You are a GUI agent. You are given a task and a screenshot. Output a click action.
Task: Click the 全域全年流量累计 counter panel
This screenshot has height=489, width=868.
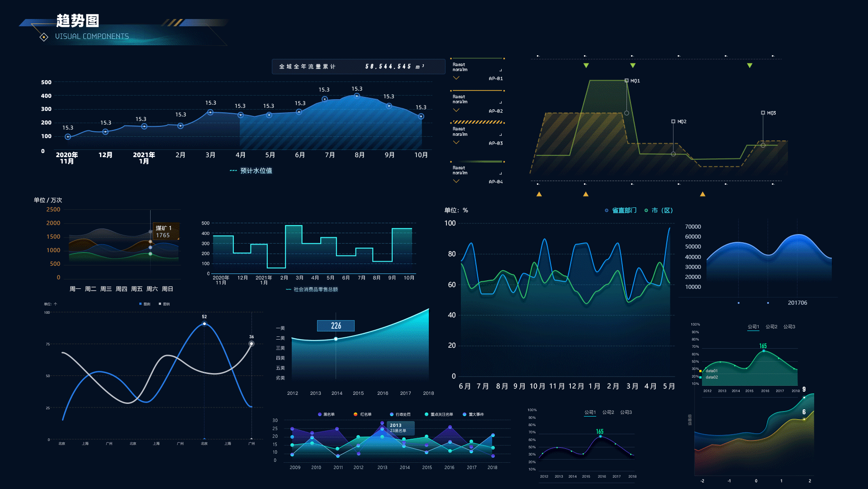coord(358,67)
